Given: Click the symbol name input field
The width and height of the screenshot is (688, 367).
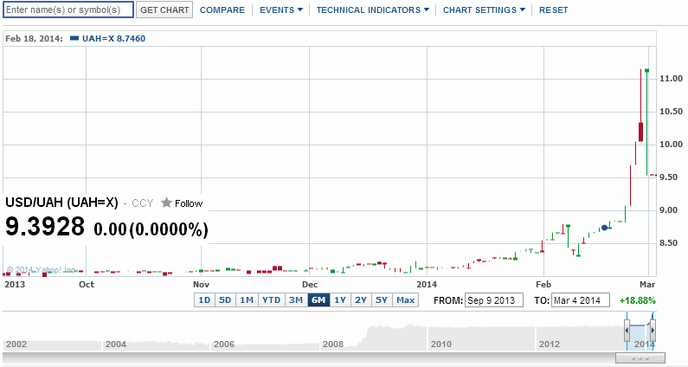Looking at the screenshot, I should click(x=68, y=10).
